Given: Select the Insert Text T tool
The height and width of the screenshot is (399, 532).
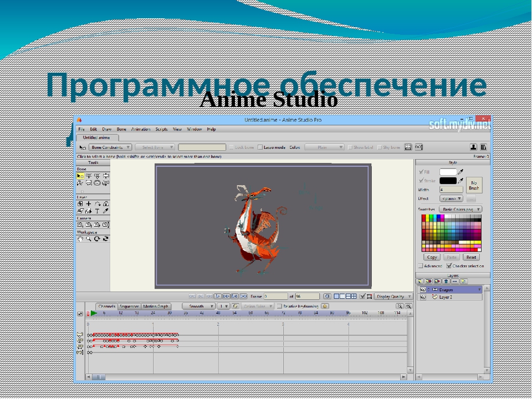Looking at the screenshot, I should (98, 211).
